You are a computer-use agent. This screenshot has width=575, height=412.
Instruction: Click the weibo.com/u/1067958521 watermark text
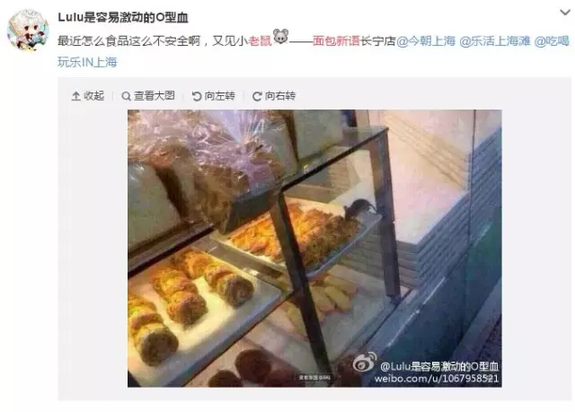pyautogui.click(x=436, y=378)
